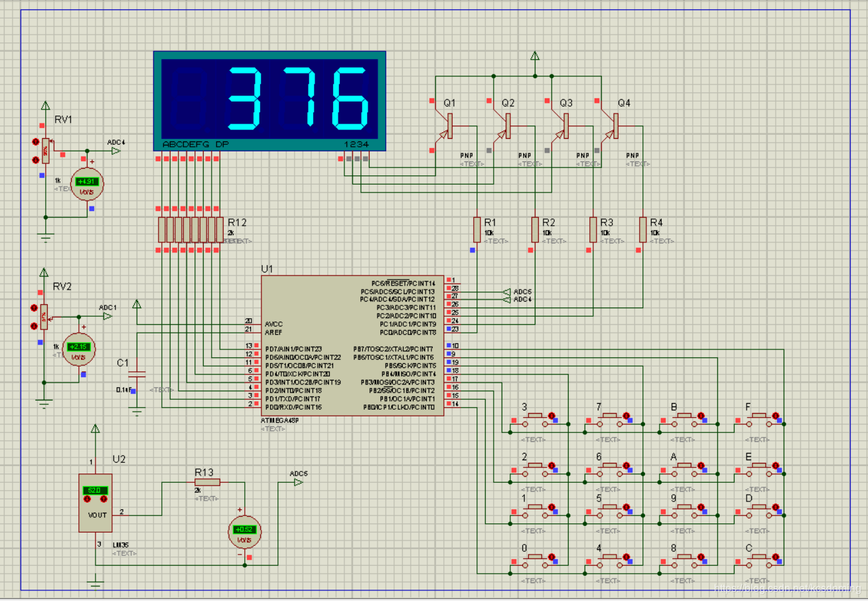Click the ATMEGA48P part label under U1

pos(281,422)
